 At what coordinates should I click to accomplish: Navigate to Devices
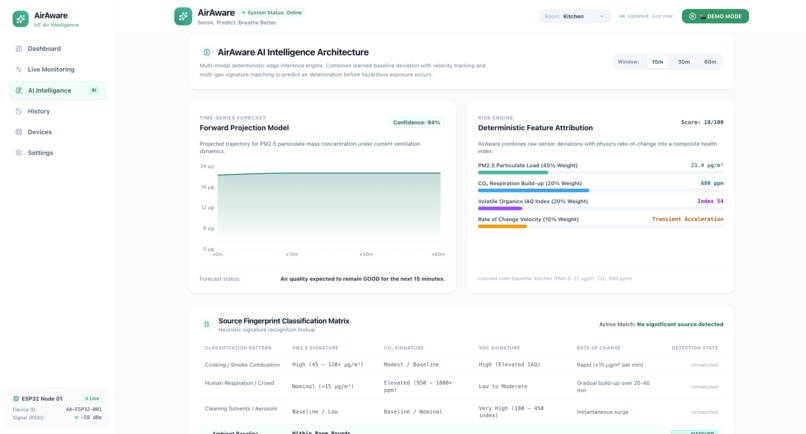tap(58, 132)
